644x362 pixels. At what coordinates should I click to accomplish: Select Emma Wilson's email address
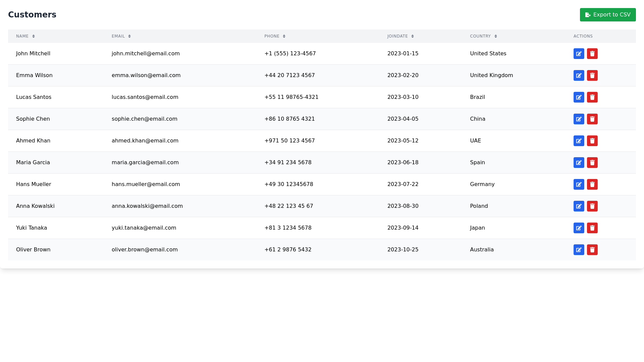[x=146, y=75]
